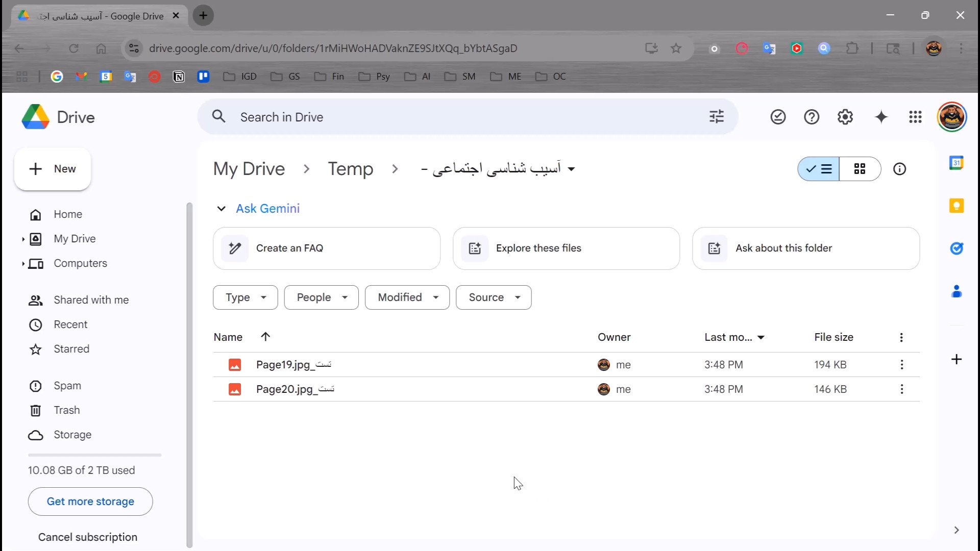Open Shared with me section
This screenshot has height=551, width=980.
pos(91,300)
